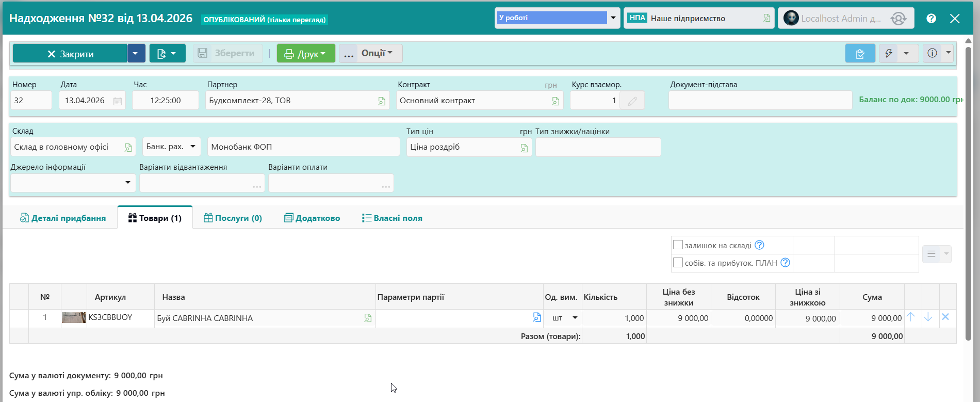Viewport: 980px width, 402px height.
Task: Open warehouse lookup icon for Склад в головному офісі
Action: (128, 148)
